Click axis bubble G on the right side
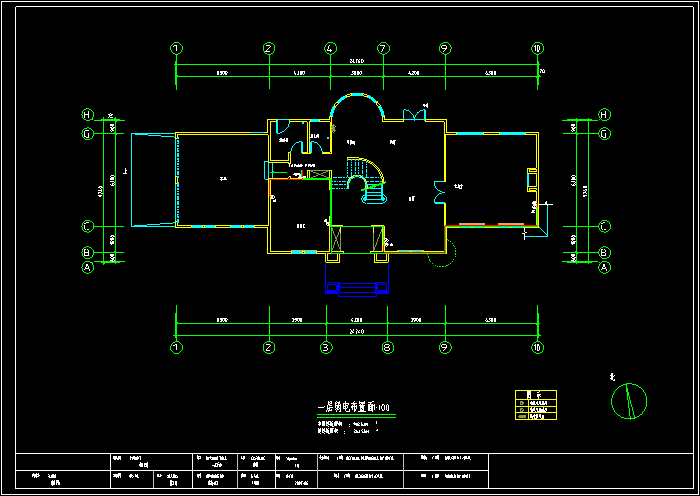This screenshot has height=496, width=700. 604,133
